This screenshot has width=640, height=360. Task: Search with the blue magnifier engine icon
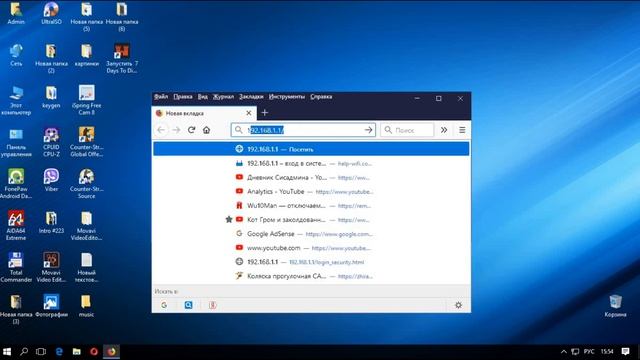click(x=188, y=305)
